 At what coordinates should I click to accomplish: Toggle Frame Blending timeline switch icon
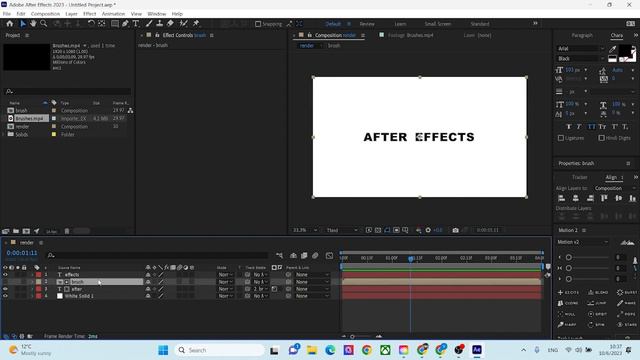click(304, 256)
